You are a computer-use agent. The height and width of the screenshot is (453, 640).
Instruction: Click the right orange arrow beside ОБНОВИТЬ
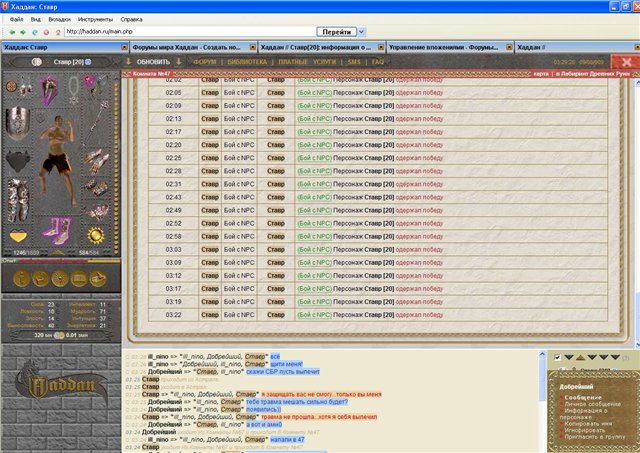tap(179, 62)
